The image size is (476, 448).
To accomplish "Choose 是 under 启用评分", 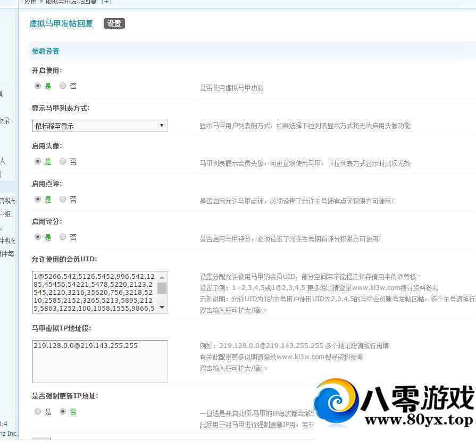I will pyautogui.click(x=38, y=237).
